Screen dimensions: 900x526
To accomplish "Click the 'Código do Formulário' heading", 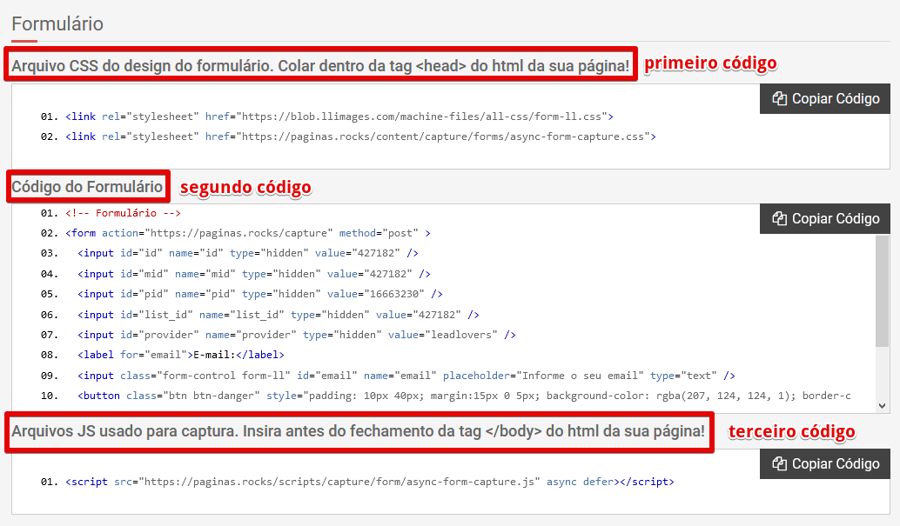I will (87, 187).
